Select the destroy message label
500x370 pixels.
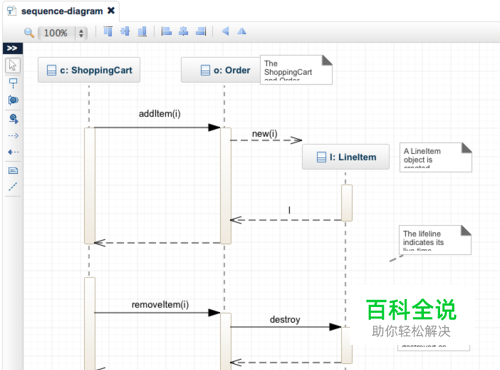285,320
